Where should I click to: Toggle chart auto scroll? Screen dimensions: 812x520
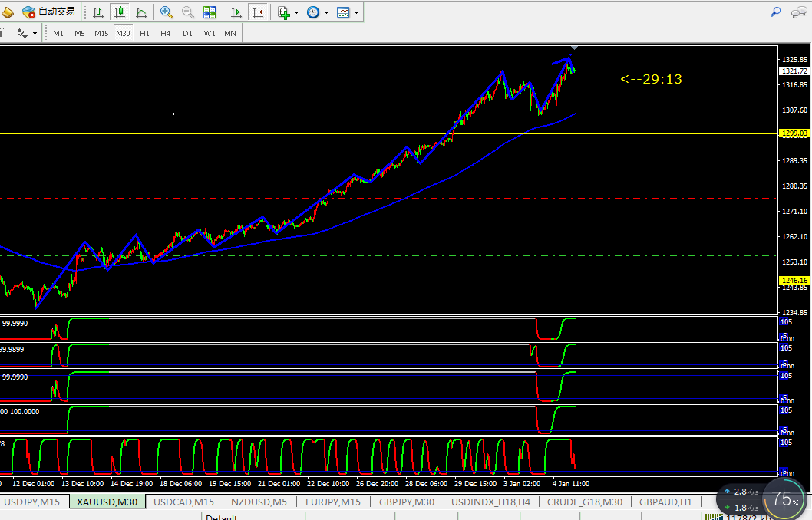[236, 12]
